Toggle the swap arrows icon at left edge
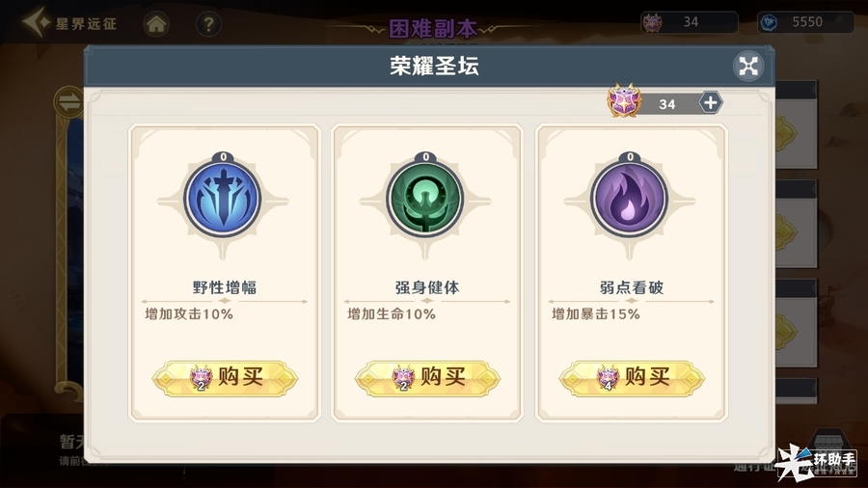868x488 pixels. coord(68,102)
